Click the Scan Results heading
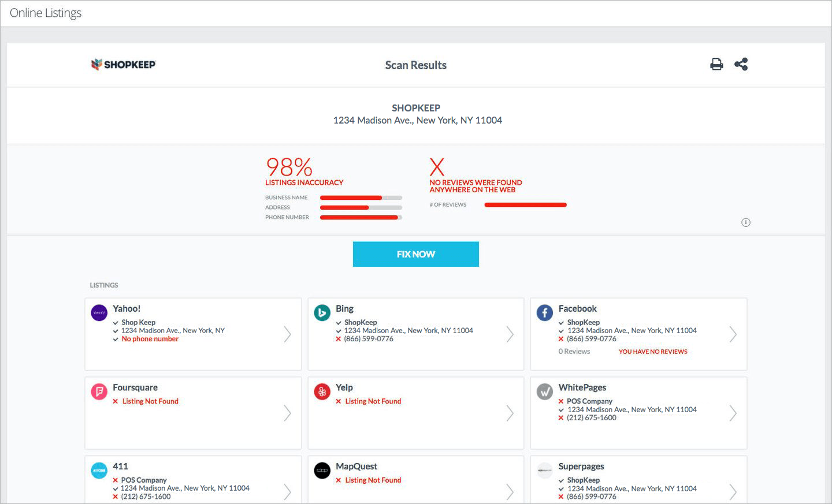The height and width of the screenshot is (504, 832). [x=416, y=65]
